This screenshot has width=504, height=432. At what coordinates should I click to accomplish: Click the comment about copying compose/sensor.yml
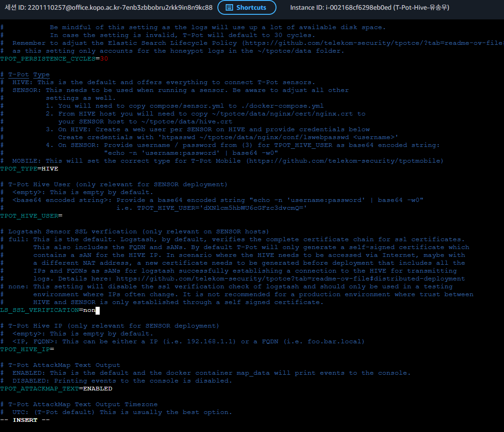(162, 106)
